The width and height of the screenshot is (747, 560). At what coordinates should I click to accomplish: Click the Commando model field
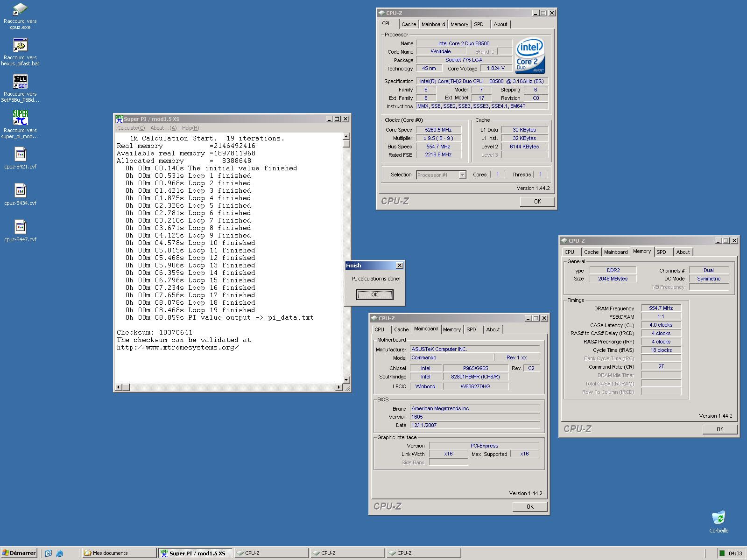[x=451, y=357]
